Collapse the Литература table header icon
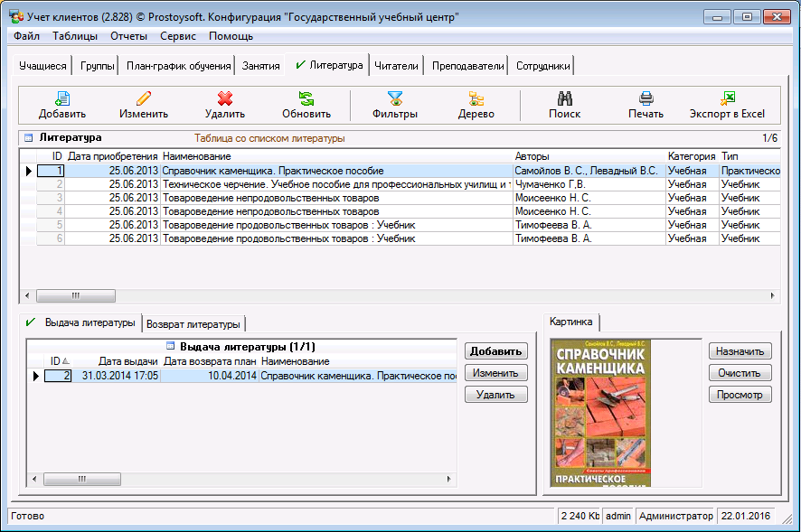The height and width of the screenshot is (532, 801). tap(28, 138)
